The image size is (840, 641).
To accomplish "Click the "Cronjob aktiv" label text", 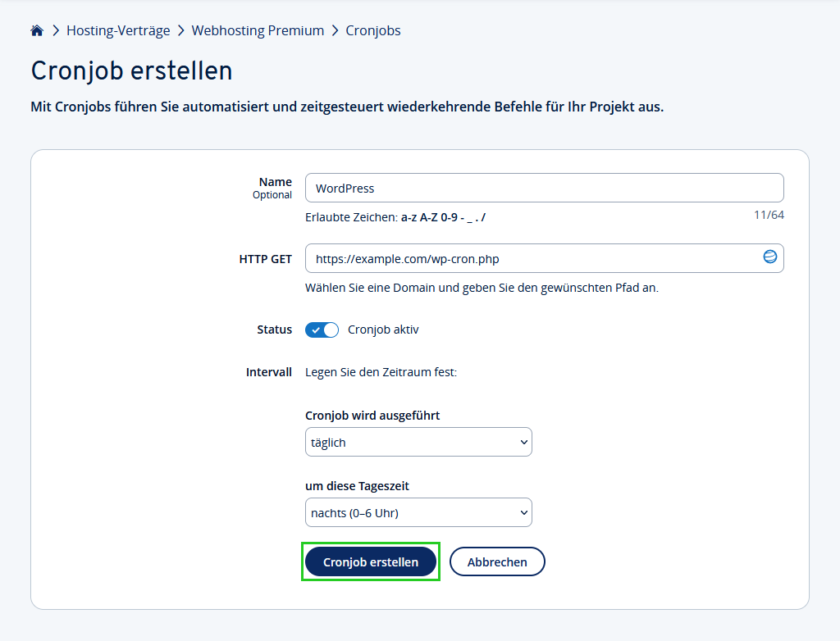I will tap(383, 330).
